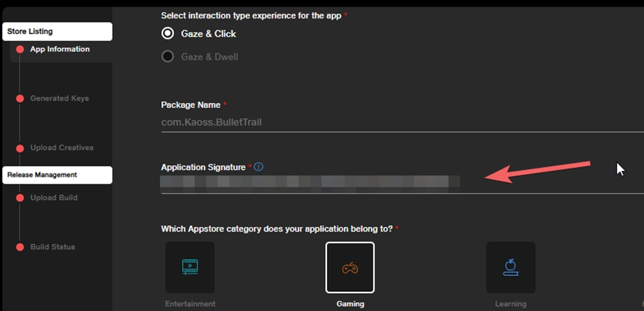Open the Build Status step label
The height and width of the screenshot is (311, 644).
52,247
